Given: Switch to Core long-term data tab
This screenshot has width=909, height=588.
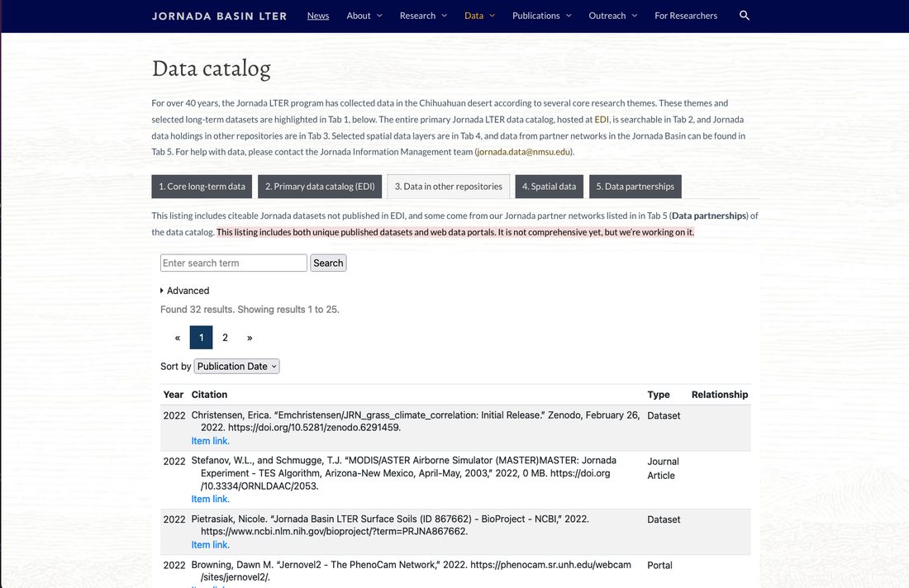Looking at the screenshot, I should point(202,187).
